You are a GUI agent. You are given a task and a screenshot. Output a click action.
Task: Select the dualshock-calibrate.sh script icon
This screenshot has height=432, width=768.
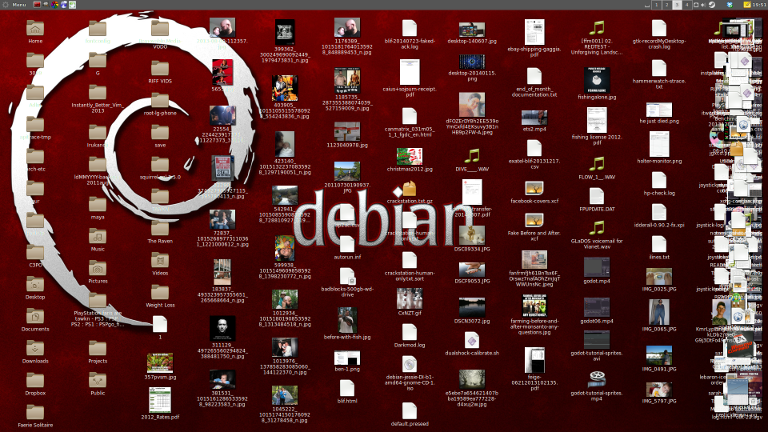click(472, 340)
